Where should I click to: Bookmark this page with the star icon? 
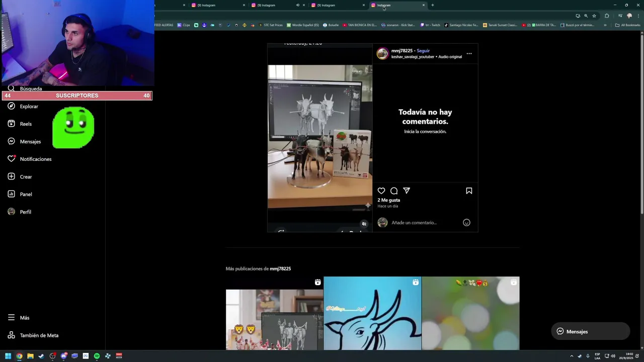pos(594,16)
